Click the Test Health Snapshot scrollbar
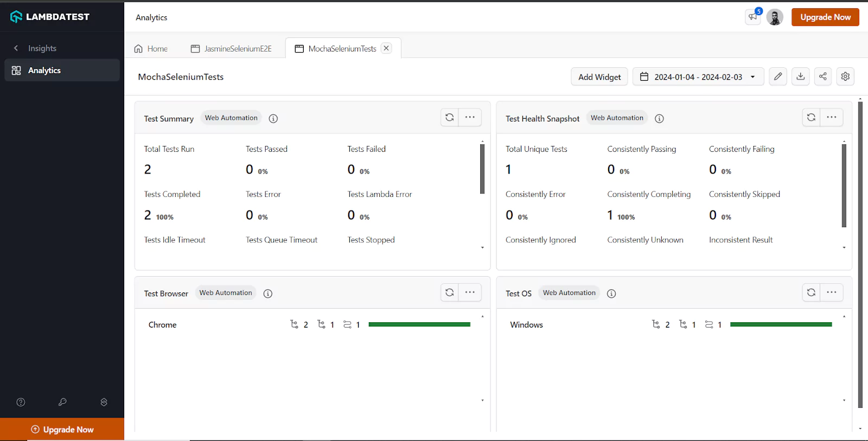The image size is (868, 441). 844,186
